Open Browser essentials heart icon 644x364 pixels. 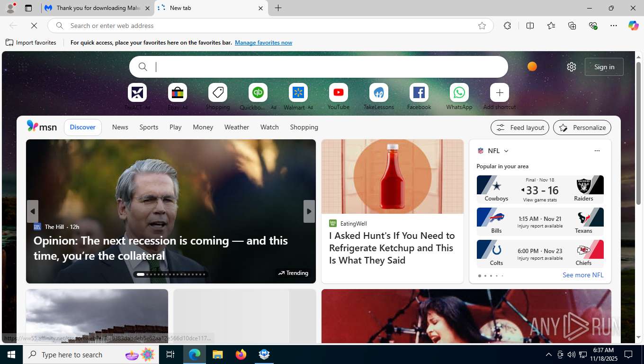pyautogui.click(x=593, y=26)
